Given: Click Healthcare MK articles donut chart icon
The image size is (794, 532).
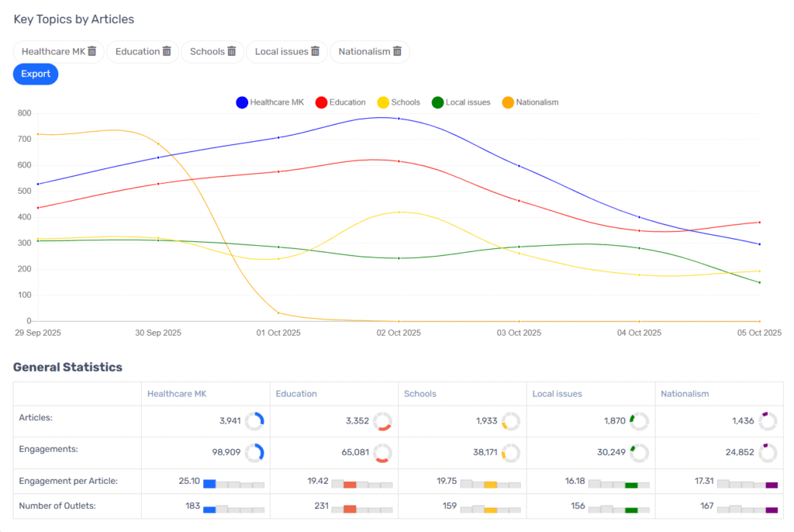Looking at the screenshot, I should [x=254, y=421].
